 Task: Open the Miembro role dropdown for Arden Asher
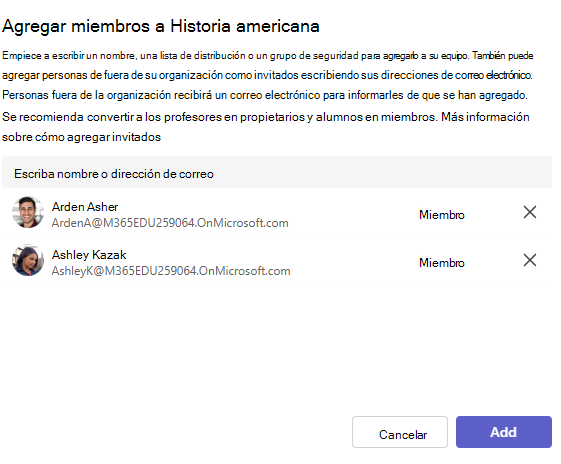(442, 215)
